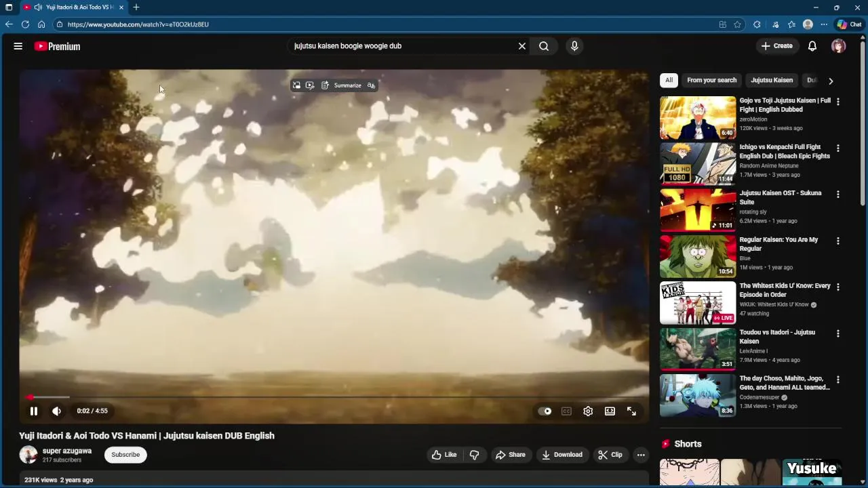Select From your search chip
The height and width of the screenshot is (488, 868).
(x=711, y=80)
